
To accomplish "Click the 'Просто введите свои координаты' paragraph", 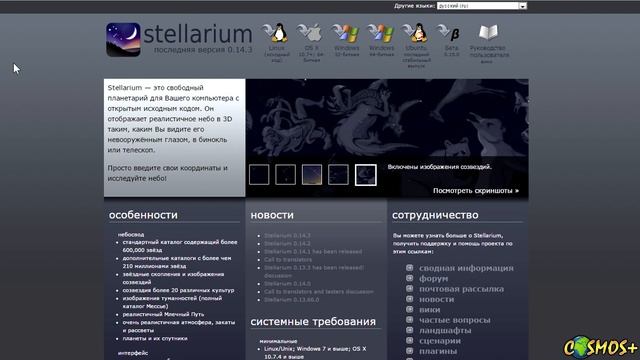I will (x=168, y=173).
